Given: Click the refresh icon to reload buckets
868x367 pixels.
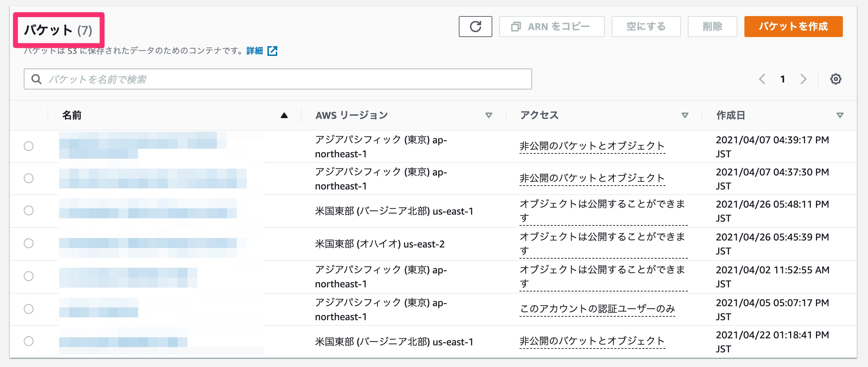Looking at the screenshot, I should click(475, 26).
